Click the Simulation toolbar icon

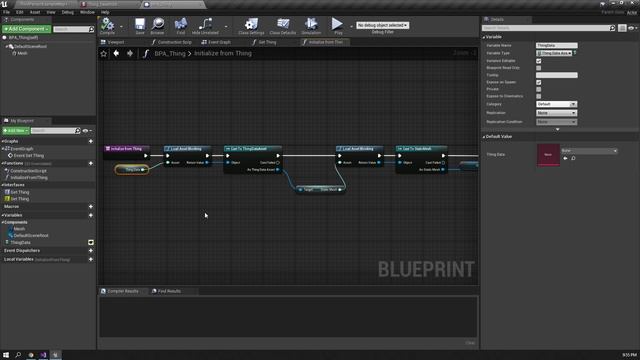pyautogui.click(x=311, y=25)
